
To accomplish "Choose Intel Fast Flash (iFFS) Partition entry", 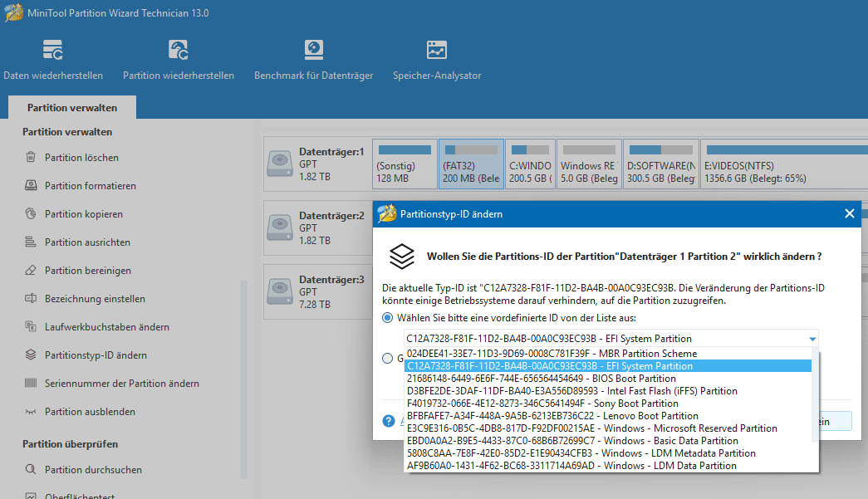I will [x=607, y=390].
